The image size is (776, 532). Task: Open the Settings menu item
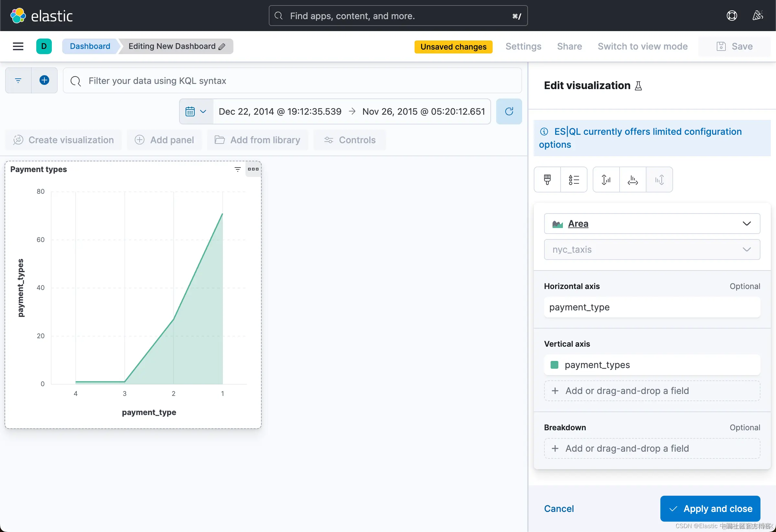pyautogui.click(x=523, y=46)
